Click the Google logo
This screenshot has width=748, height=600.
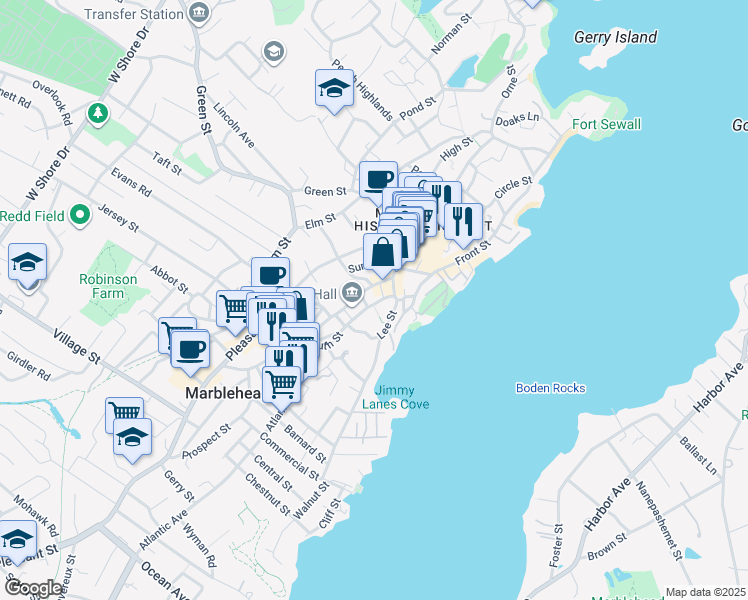33,588
